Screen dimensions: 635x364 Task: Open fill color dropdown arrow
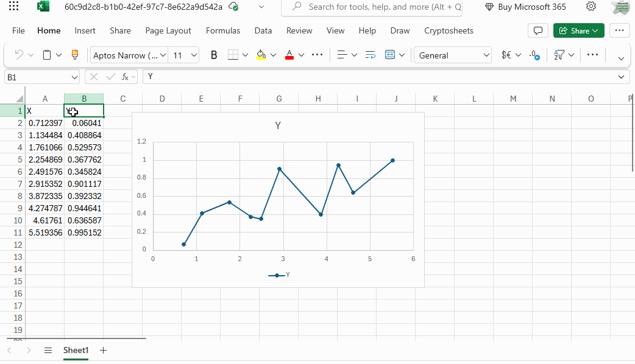274,55
